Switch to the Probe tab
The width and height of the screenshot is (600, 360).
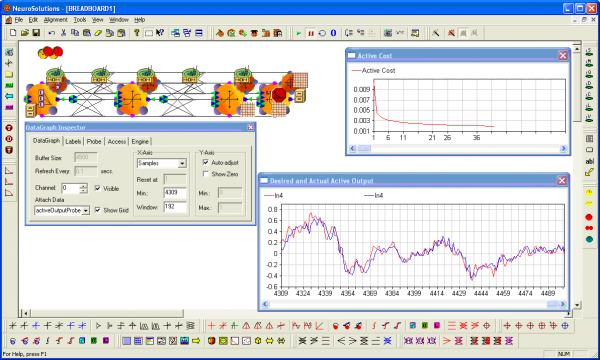pyautogui.click(x=94, y=142)
